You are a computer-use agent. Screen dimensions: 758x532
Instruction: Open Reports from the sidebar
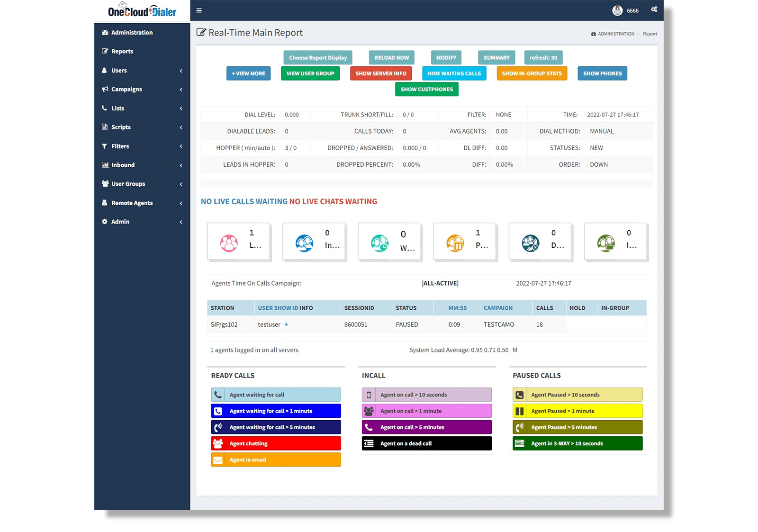[122, 51]
